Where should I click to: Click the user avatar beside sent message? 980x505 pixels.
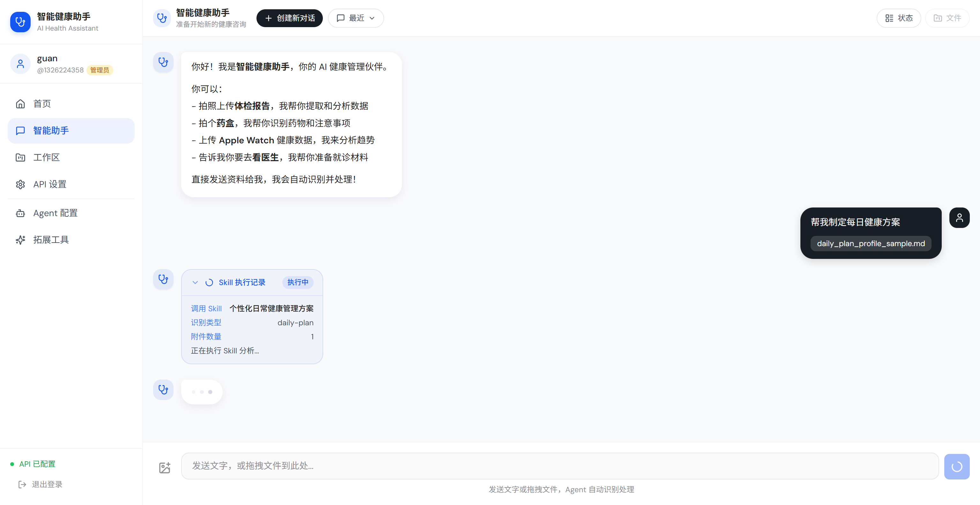coord(960,218)
